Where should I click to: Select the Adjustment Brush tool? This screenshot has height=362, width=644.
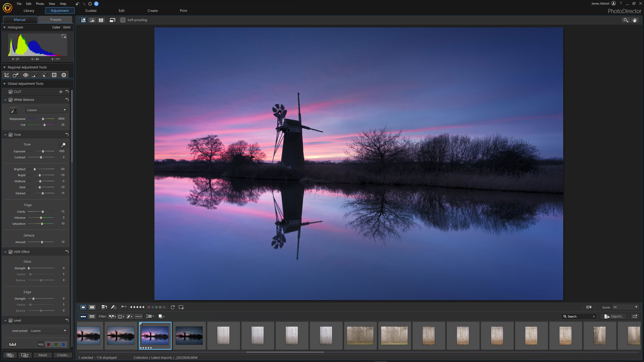35,75
